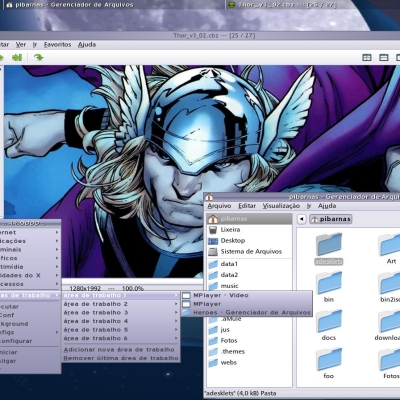Open the Lixeira trash icon in file manager sidebar
The height and width of the screenshot is (400, 400).
[213, 230]
